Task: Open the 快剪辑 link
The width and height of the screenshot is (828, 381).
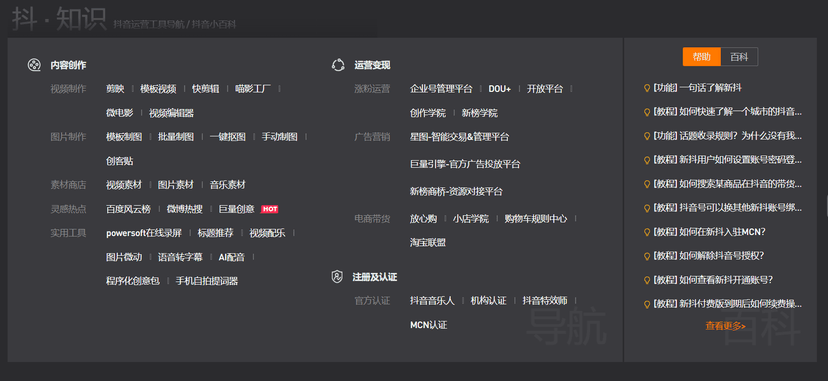Action: pyautogui.click(x=205, y=89)
